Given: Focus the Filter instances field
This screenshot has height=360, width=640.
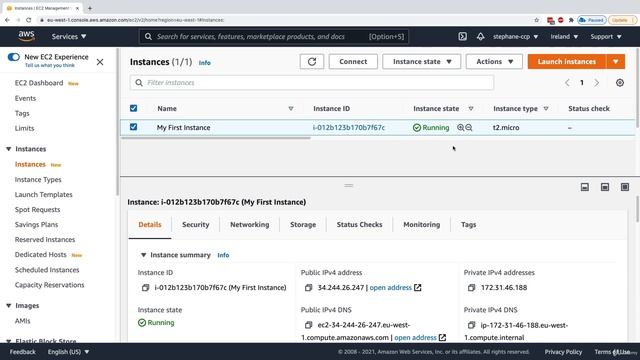Looking at the screenshot, I should 312,82.
